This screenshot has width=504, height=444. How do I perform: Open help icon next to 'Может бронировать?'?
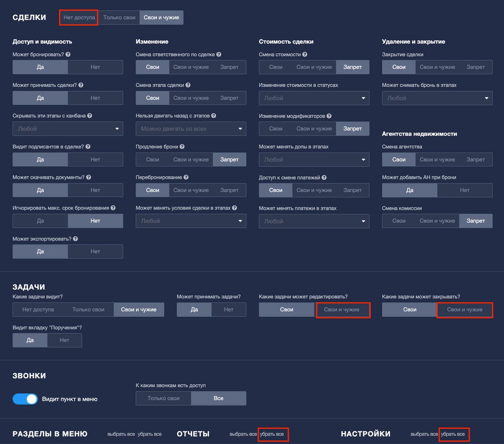(68, 54)
